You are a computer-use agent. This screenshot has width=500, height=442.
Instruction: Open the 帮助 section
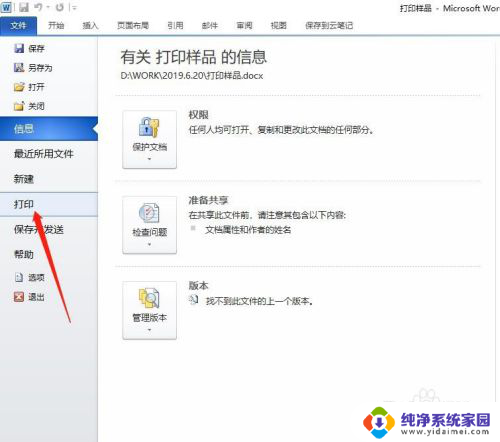pos(24,254)
